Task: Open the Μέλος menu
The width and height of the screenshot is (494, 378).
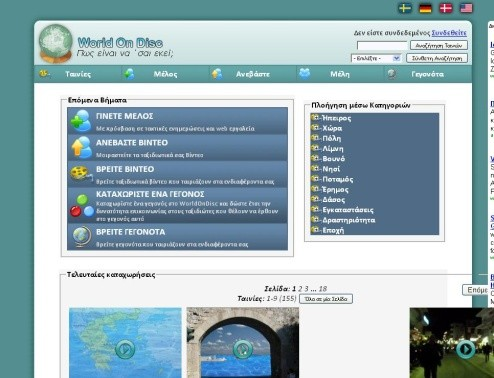Action: click(x=165, y=74)
